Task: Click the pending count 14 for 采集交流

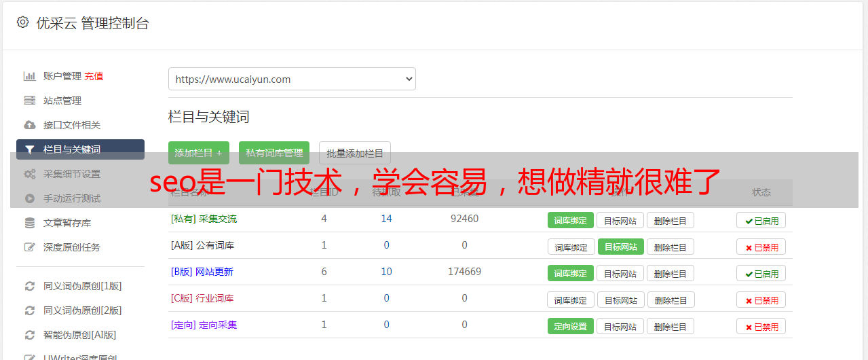Action: [x=387, y=219]
